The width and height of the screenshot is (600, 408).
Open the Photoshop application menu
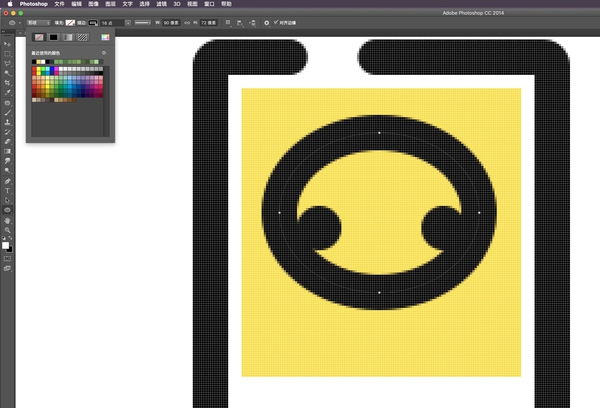tap(34, 4)
